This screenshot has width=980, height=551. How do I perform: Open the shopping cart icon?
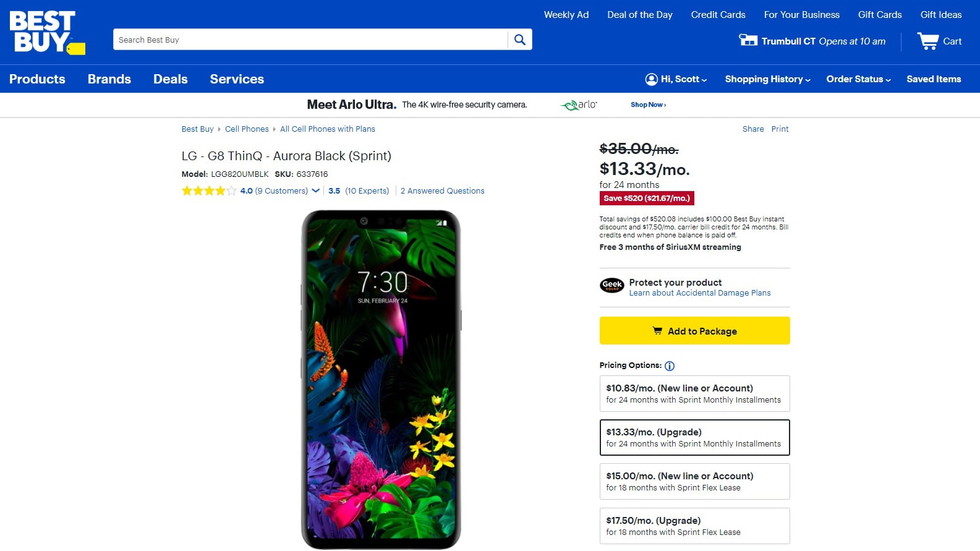point(928,41)
